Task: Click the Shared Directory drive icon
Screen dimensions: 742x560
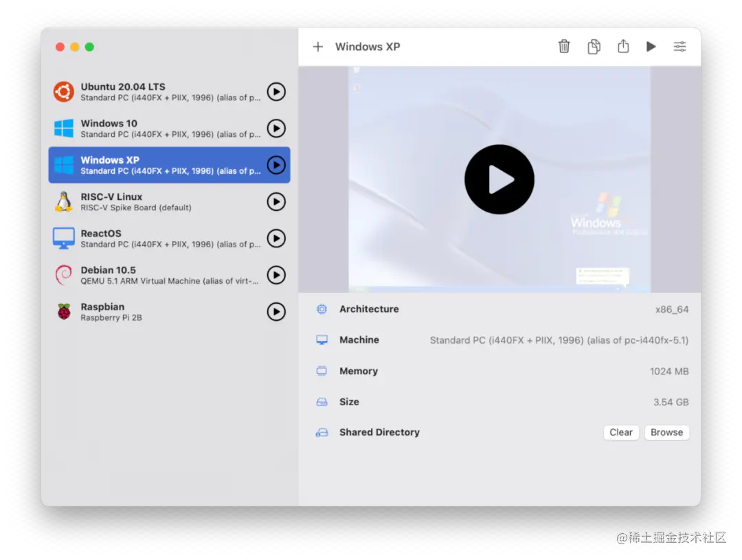Action: [x=322, y=432]
